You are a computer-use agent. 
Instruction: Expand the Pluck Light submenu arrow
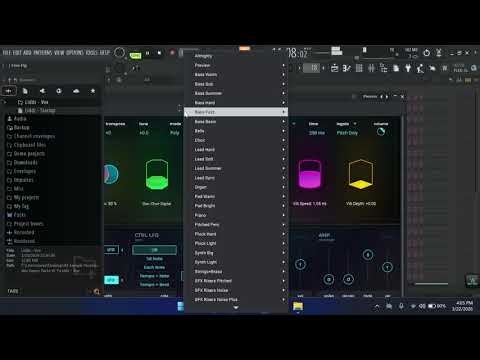tap(284, 243)
